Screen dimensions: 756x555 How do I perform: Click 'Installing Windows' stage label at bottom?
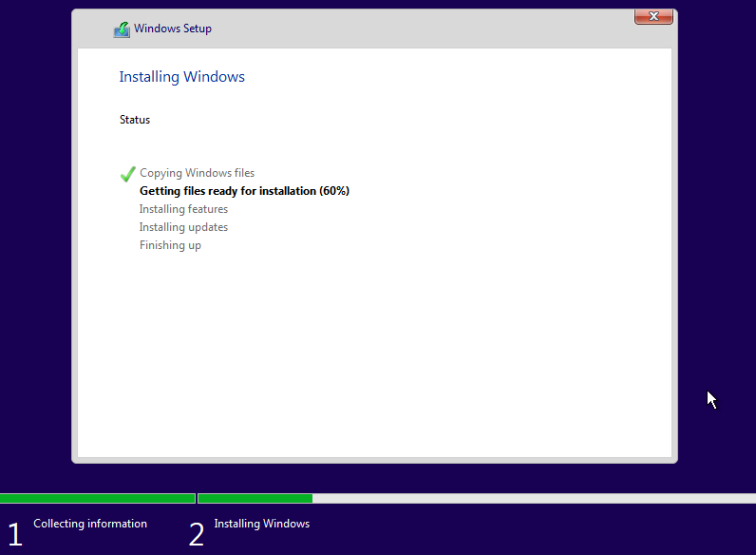(x=262, y=524)
